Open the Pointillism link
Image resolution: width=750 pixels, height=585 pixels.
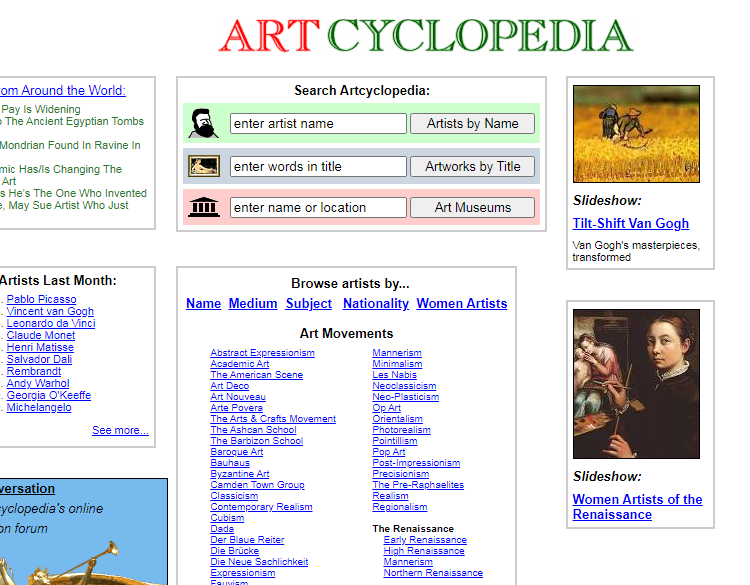coord(395,441)
